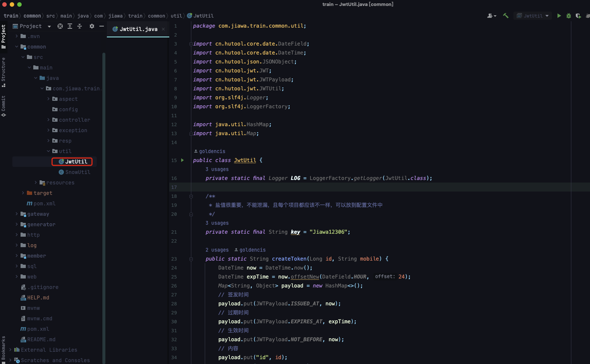Click line number 17 in the gutter
The image size is (590, 364).
174,187
